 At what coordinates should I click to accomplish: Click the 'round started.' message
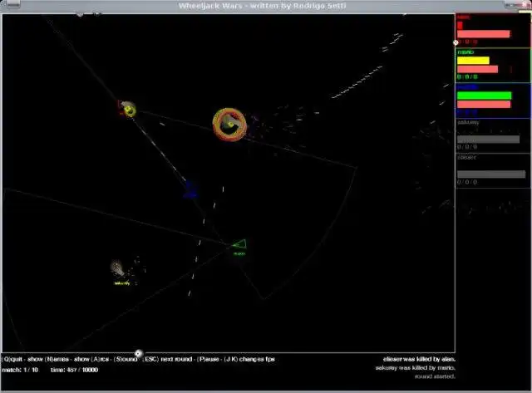pos(435,376)
